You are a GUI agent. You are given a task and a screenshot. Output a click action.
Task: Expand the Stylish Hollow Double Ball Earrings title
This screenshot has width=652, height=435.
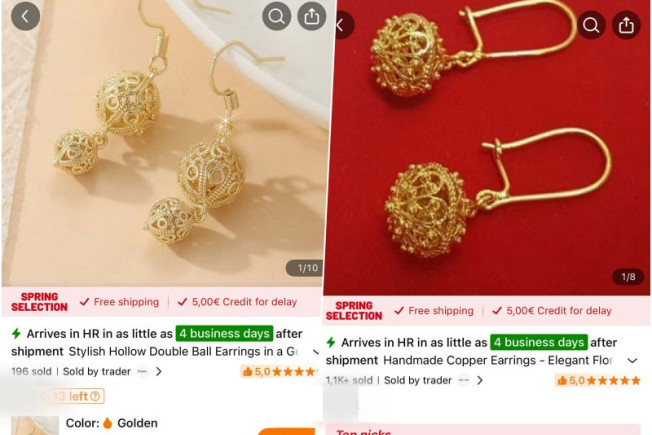click(316, 352)
